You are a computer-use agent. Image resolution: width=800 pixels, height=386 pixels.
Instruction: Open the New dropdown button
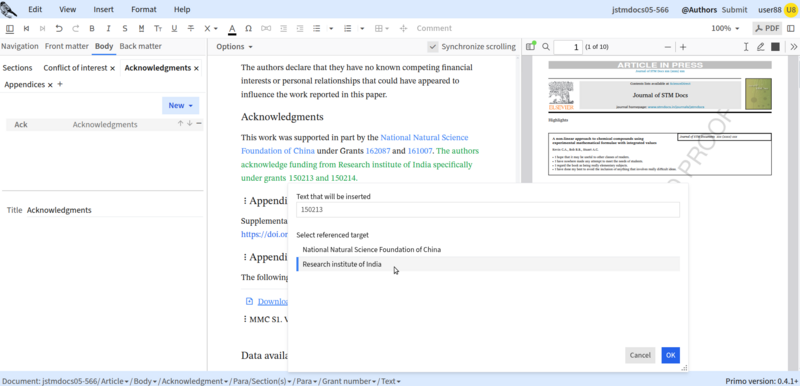point(181,106)
